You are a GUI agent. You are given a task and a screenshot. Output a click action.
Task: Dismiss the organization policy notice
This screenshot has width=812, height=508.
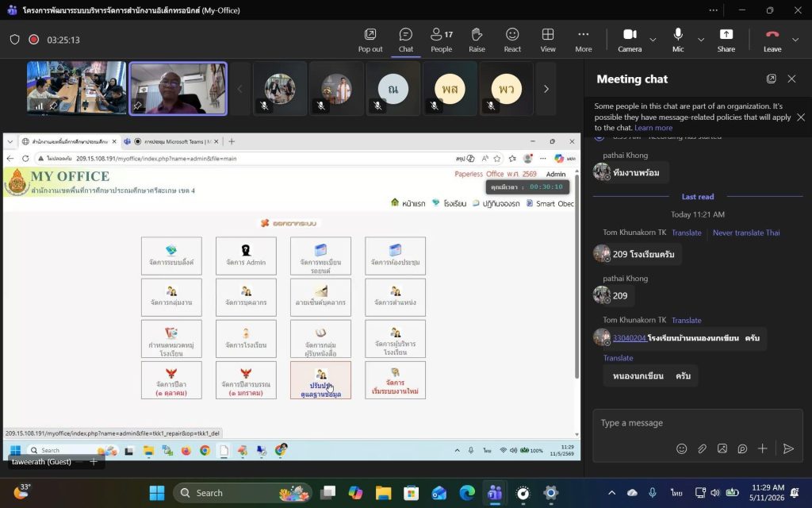[x=801, y=117]
